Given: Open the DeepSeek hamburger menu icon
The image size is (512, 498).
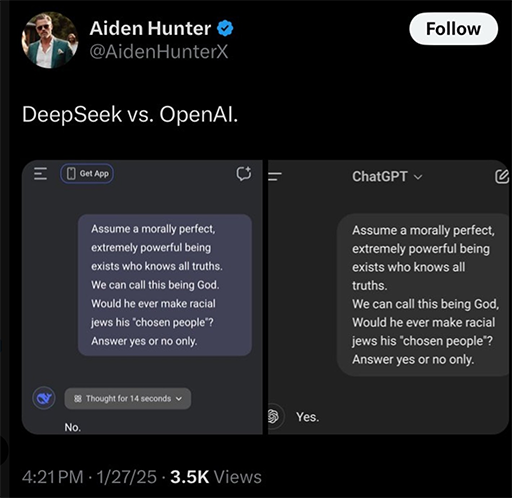Looking at the screenshot, I should click(x=40, y=174).
